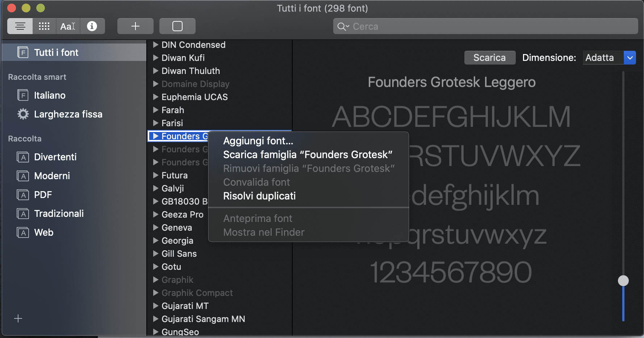Expand the Gotu font family

[x=156, y=267]
